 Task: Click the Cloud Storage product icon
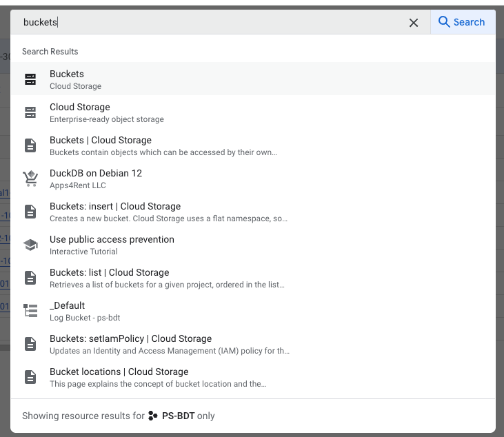point(30,112)
